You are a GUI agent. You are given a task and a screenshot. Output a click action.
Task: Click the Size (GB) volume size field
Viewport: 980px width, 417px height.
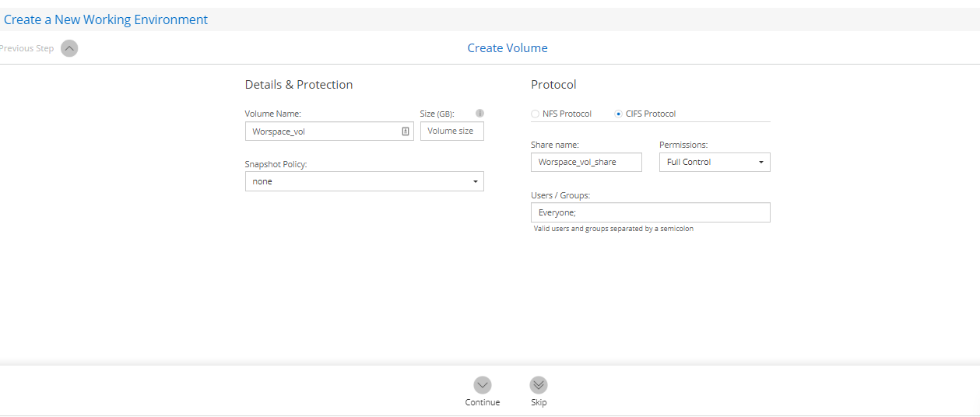coord(451,131)
